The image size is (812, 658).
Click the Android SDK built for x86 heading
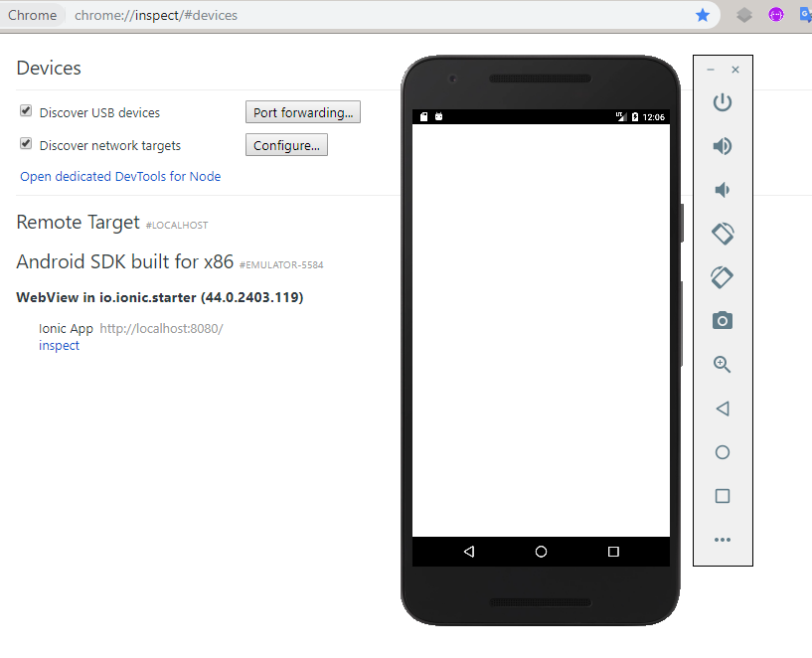tap(125, 262)
